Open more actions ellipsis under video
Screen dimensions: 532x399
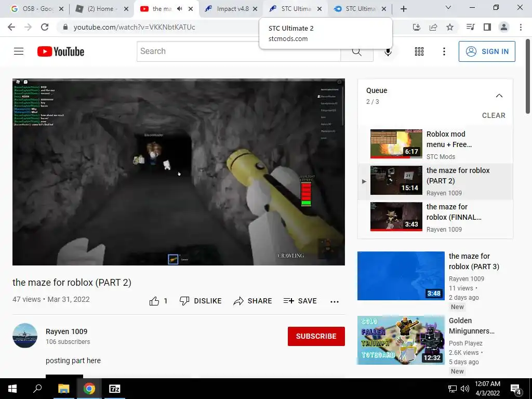[335, 301]
